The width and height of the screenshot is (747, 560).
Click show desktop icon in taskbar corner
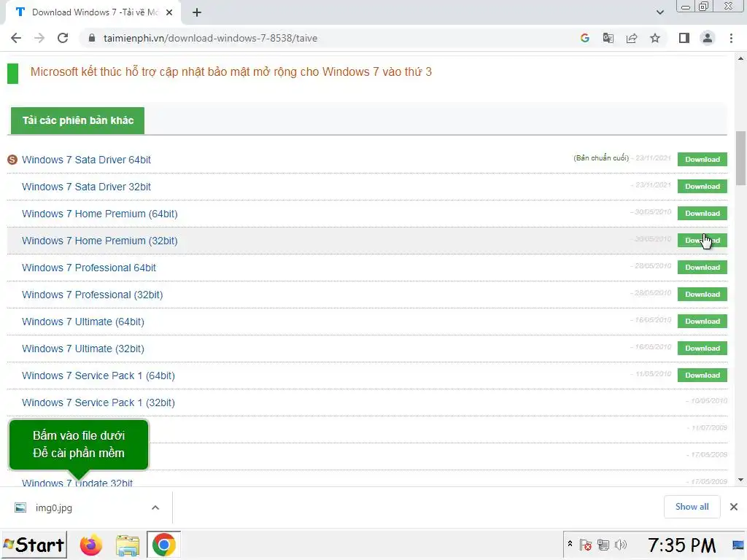(x=738, y=545)
